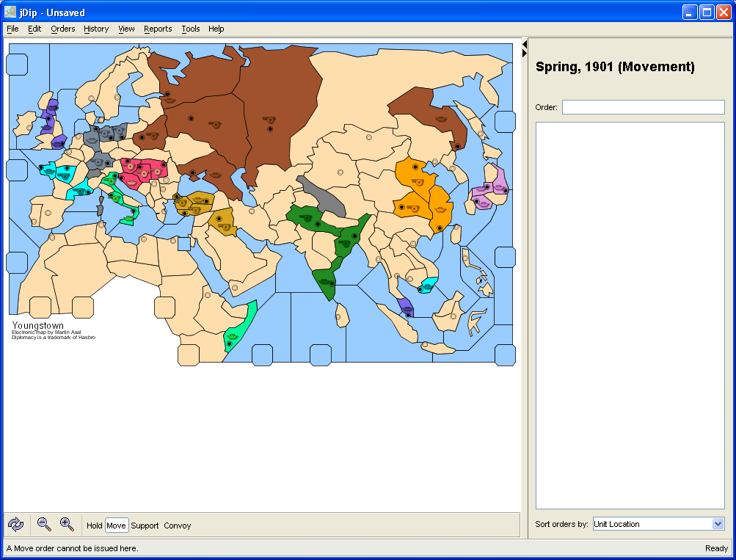Open the Help menu
736x560 pixels.
216,29
